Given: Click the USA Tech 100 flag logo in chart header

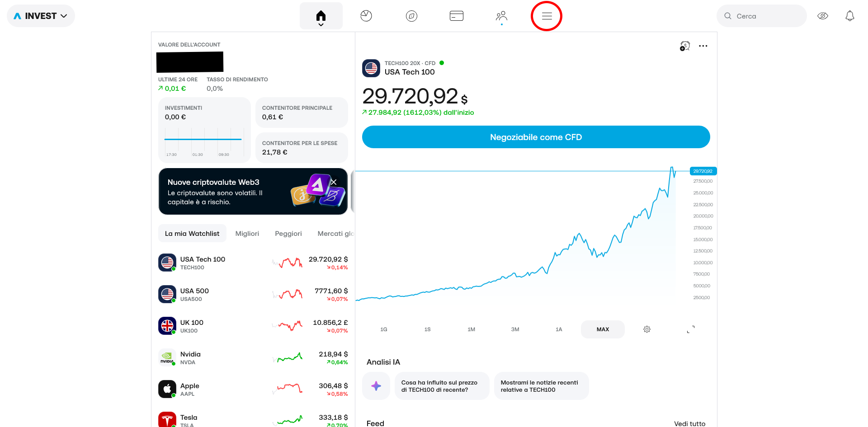Looking at the screenshot, I should click(371, 68).
